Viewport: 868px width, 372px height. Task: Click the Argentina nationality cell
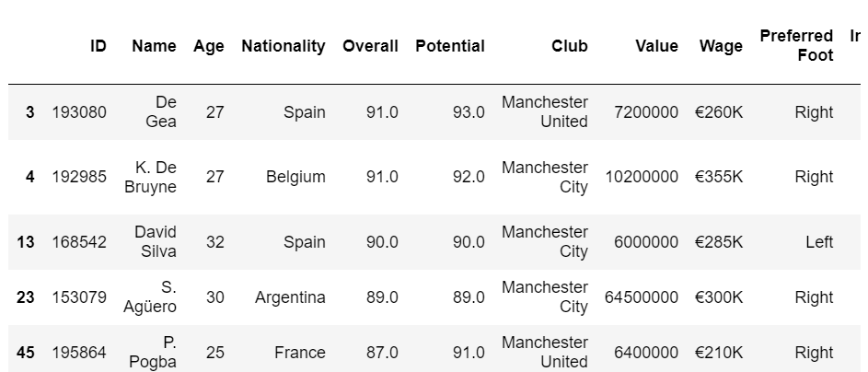[290, 297]
